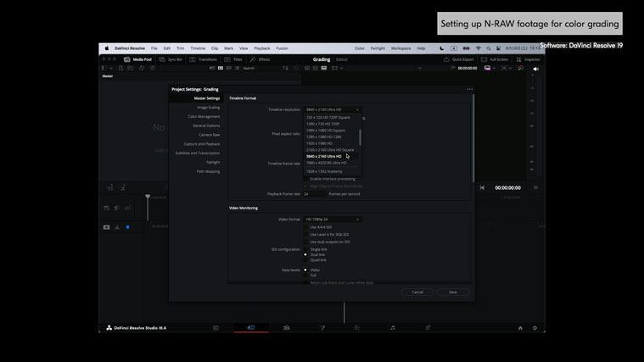Open the Inspector panel
Screen dimensions: 644x362
(528, 59)
